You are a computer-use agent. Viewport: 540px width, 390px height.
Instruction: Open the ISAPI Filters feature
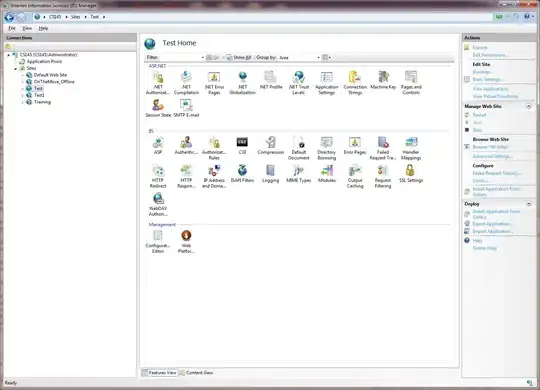242,174
